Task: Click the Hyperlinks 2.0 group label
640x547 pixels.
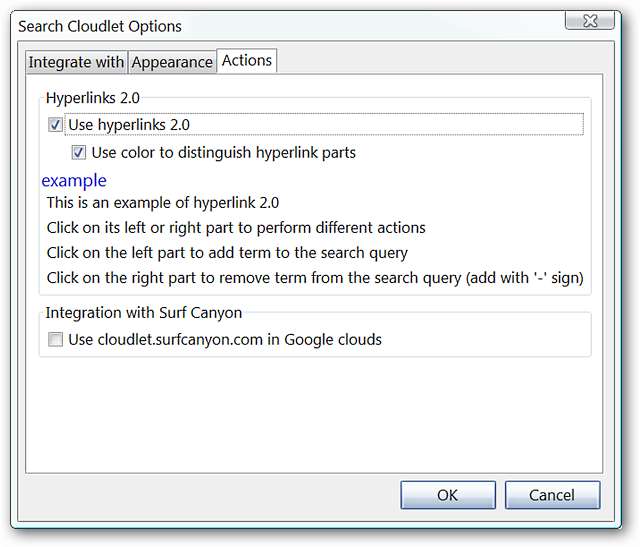Action: [x=89, y=98]
